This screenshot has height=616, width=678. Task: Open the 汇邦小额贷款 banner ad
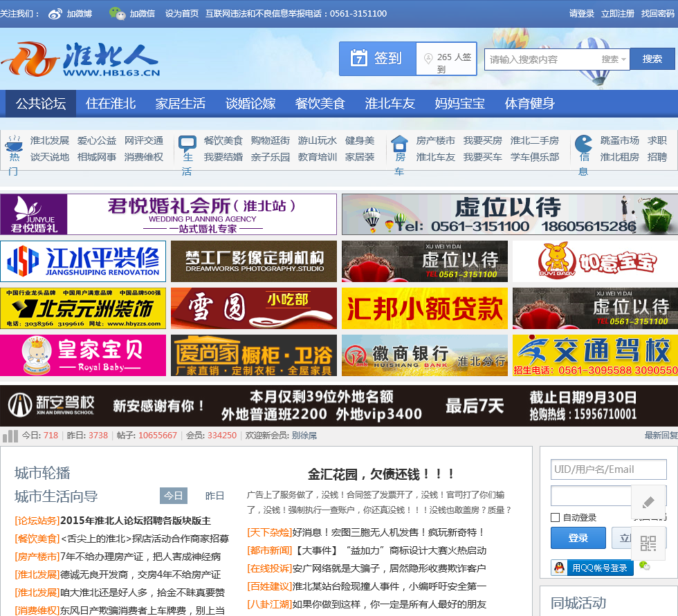point(425,308)
